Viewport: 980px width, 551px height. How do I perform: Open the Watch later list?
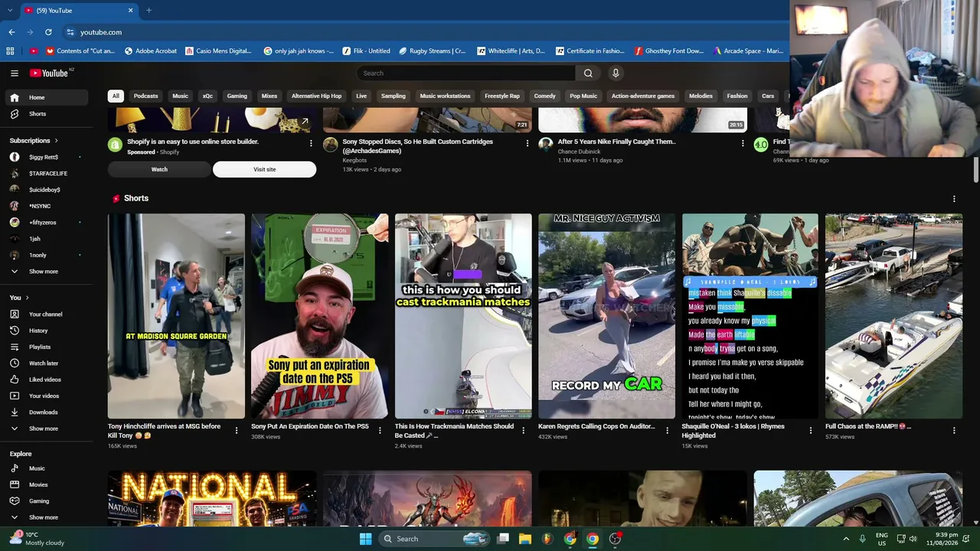[47, 364]
